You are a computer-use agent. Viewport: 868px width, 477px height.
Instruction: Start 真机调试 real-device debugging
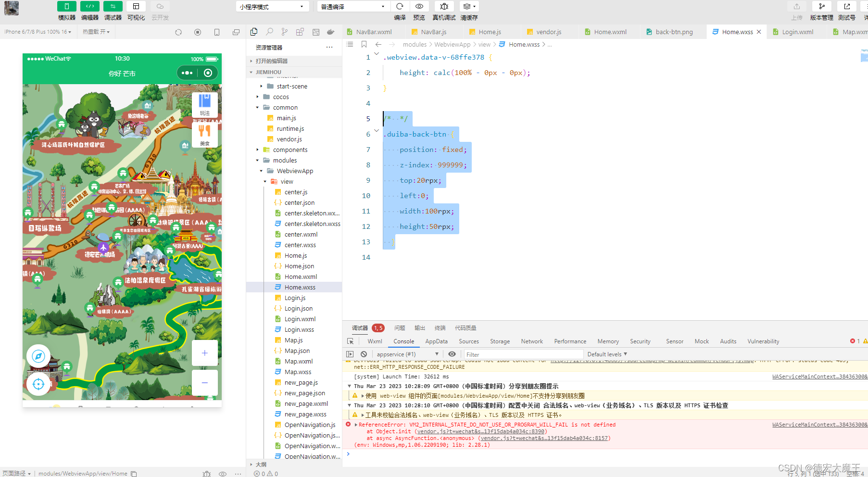pyautogui.click(x=443, y=6)
